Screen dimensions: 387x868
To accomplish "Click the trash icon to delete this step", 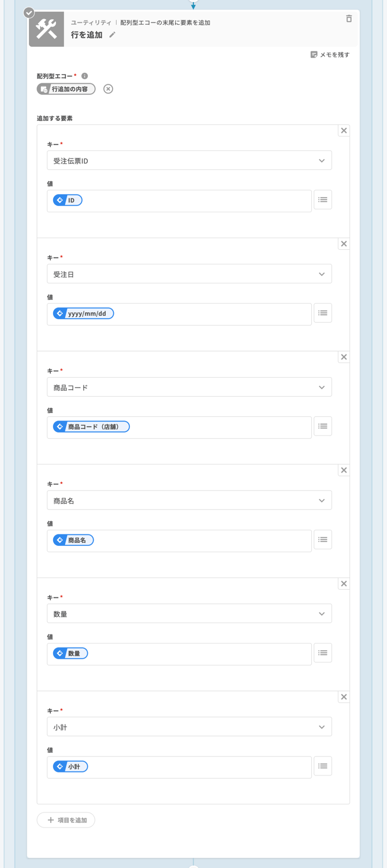I will click(x=349, y=19).
